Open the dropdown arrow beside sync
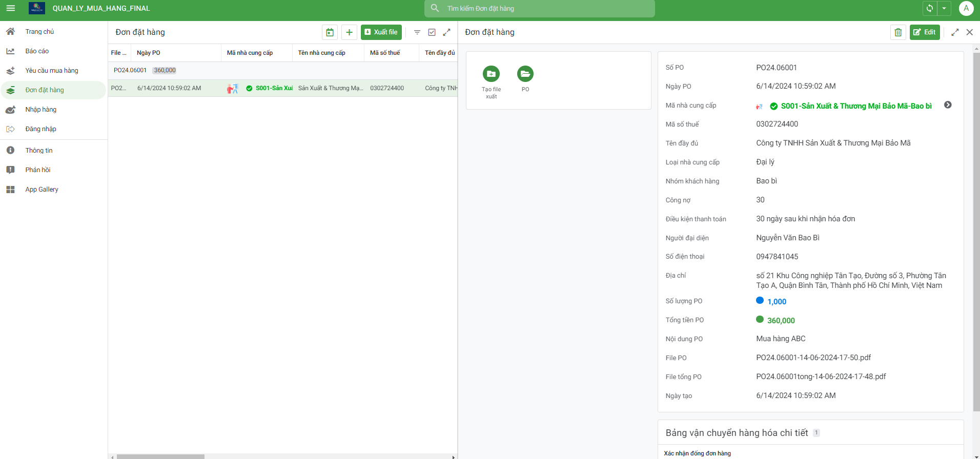Screen dimensions: 980x459 click(944, 8)
